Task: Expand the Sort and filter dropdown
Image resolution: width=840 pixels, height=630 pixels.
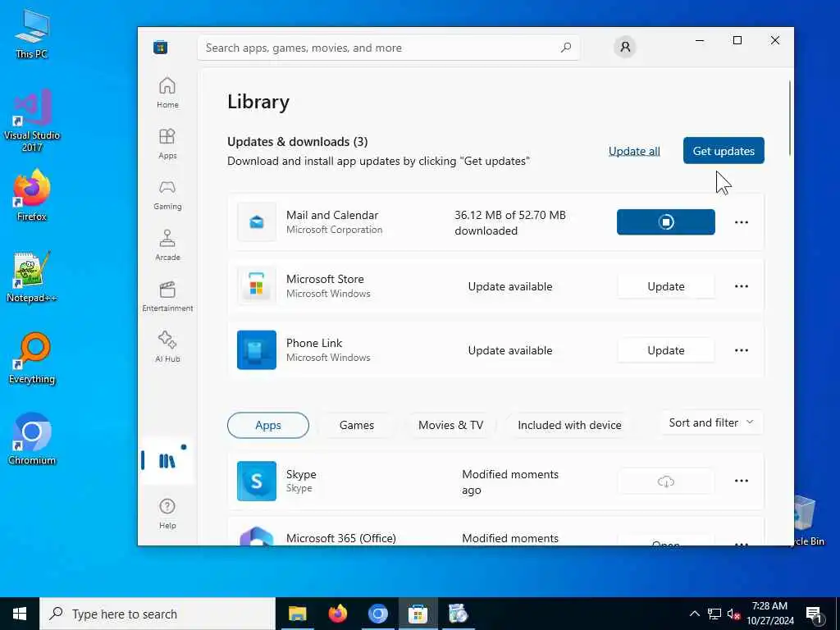Action: (x=711, y=422)
